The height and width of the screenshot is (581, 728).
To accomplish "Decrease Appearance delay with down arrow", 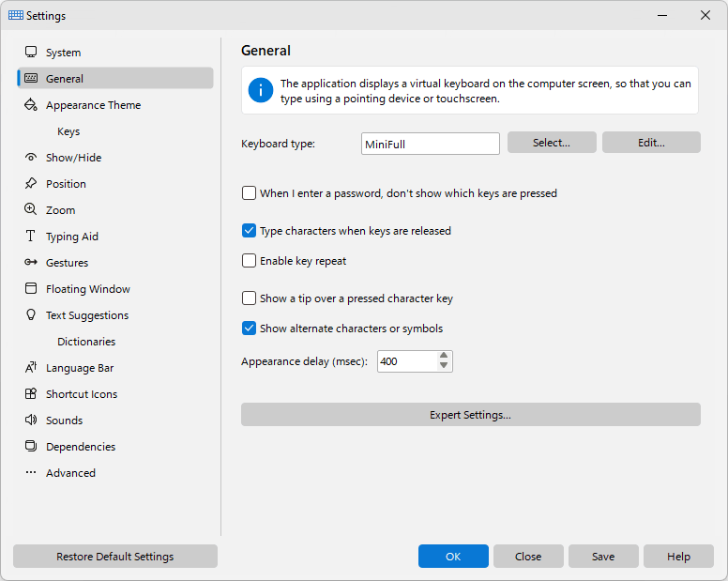I will click(444, 366).
